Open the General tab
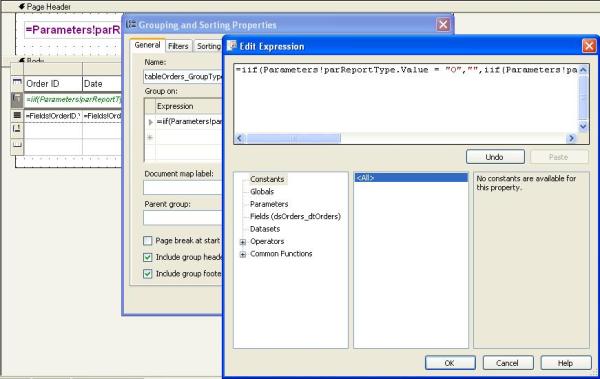This screenshot has height=379, width=600. [147, 45]
